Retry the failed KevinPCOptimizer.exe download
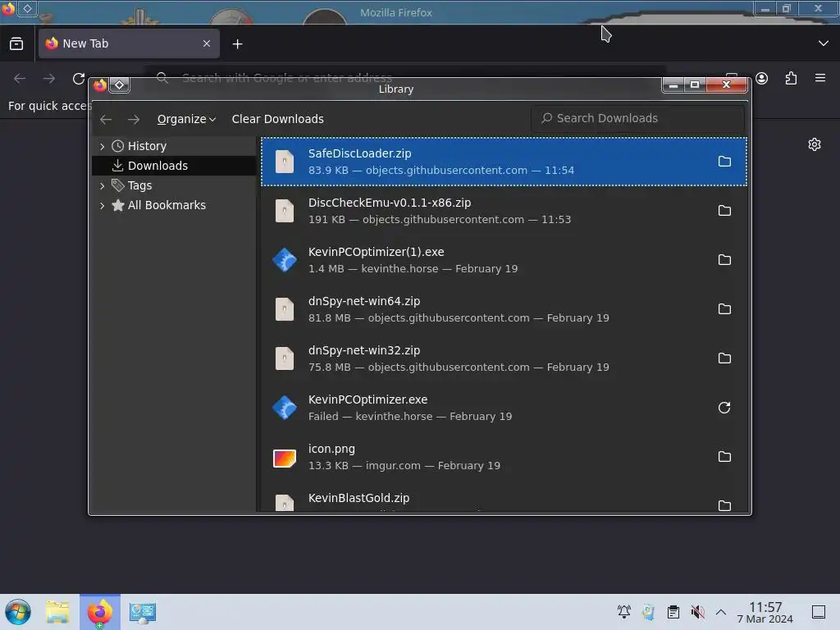 click(x=724, y=408)
